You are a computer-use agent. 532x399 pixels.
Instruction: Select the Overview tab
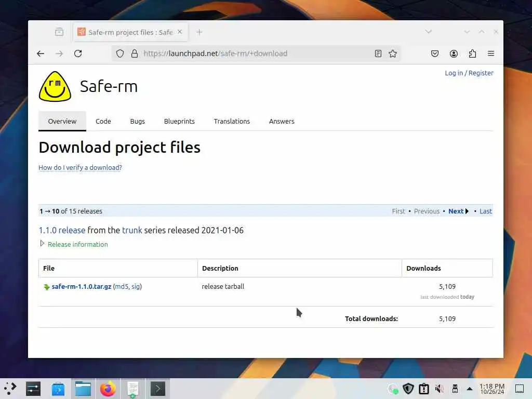(x=62, y=121)
